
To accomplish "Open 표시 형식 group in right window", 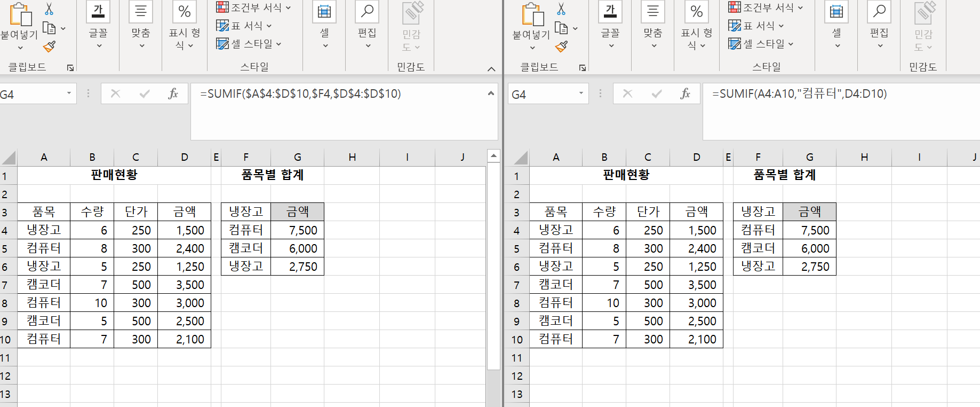I will tap(696, 24).
